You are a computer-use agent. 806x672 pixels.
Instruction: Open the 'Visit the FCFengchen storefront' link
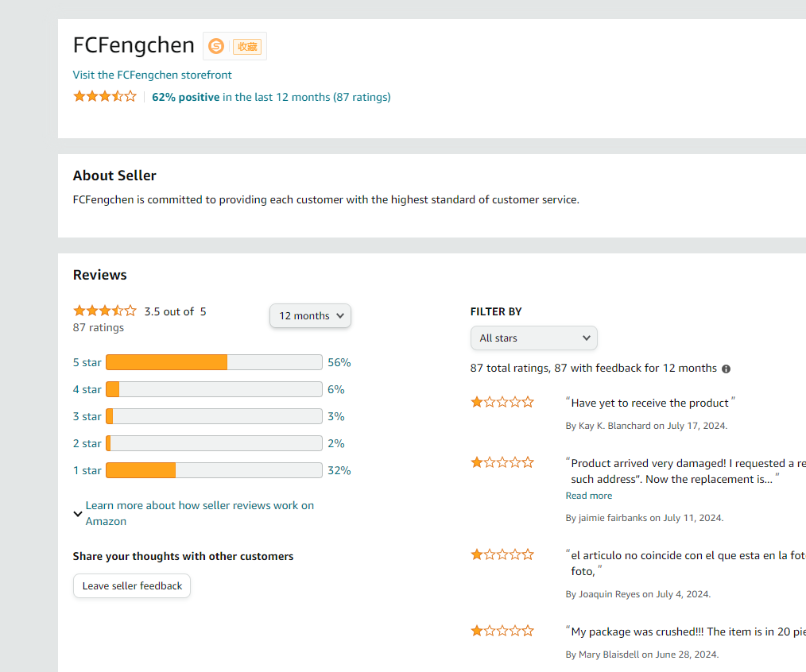pos(152,74)
